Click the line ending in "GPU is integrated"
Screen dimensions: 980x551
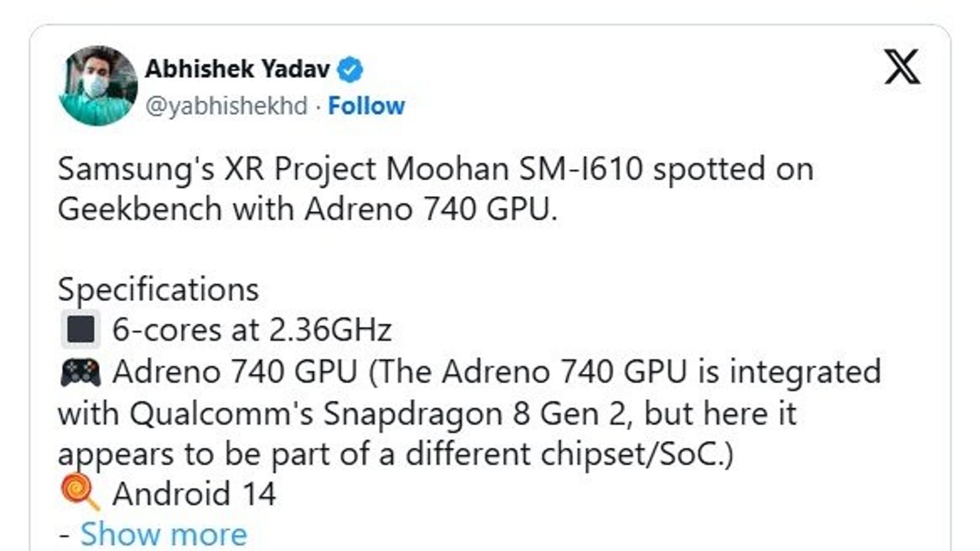[496, 372]
